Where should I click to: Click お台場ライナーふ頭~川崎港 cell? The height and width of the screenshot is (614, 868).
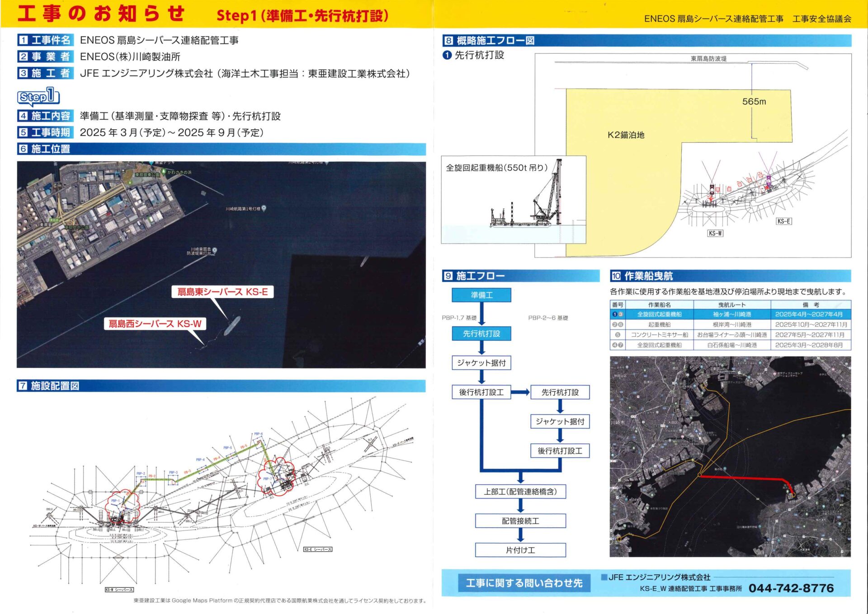[x=732, y=335]
